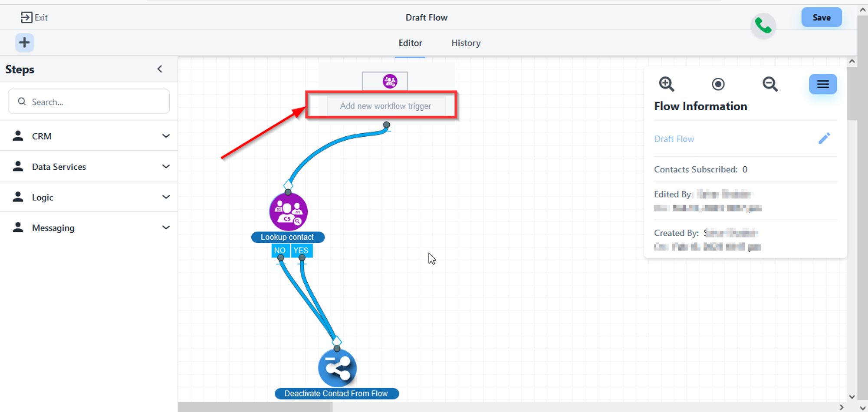Expand the Messaging steps category

point(166,227)
